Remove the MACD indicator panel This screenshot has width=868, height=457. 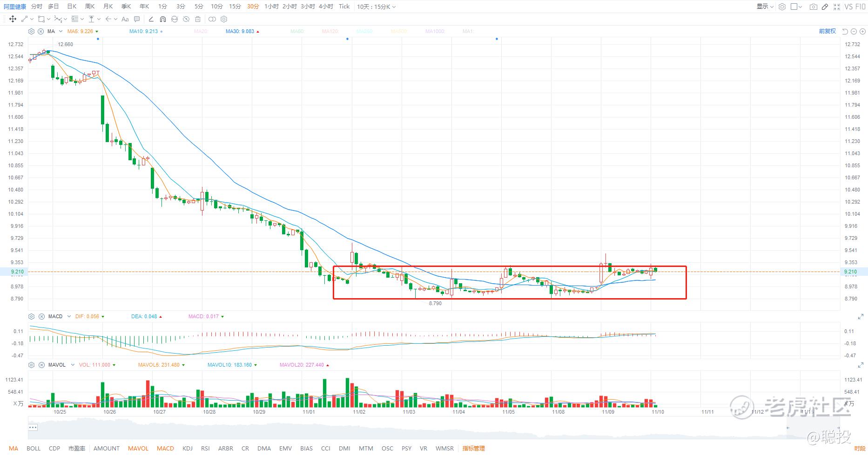click(41, 316)
